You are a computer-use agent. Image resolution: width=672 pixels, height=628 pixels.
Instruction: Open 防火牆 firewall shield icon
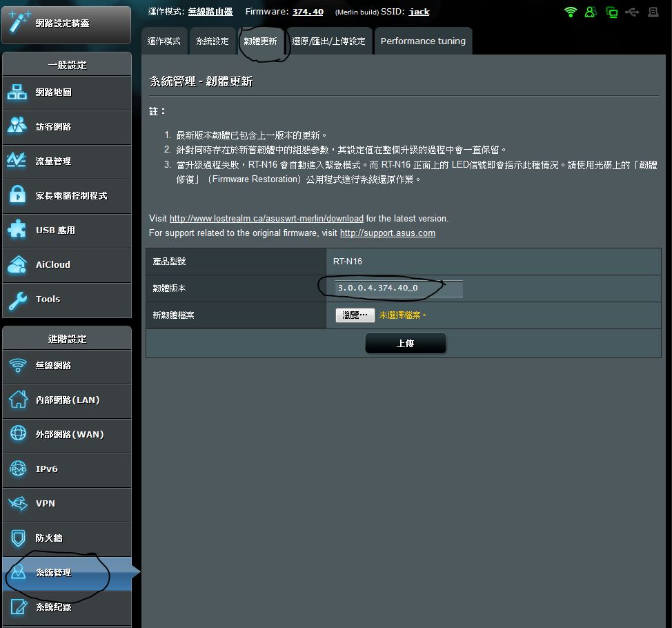point(17,538)
